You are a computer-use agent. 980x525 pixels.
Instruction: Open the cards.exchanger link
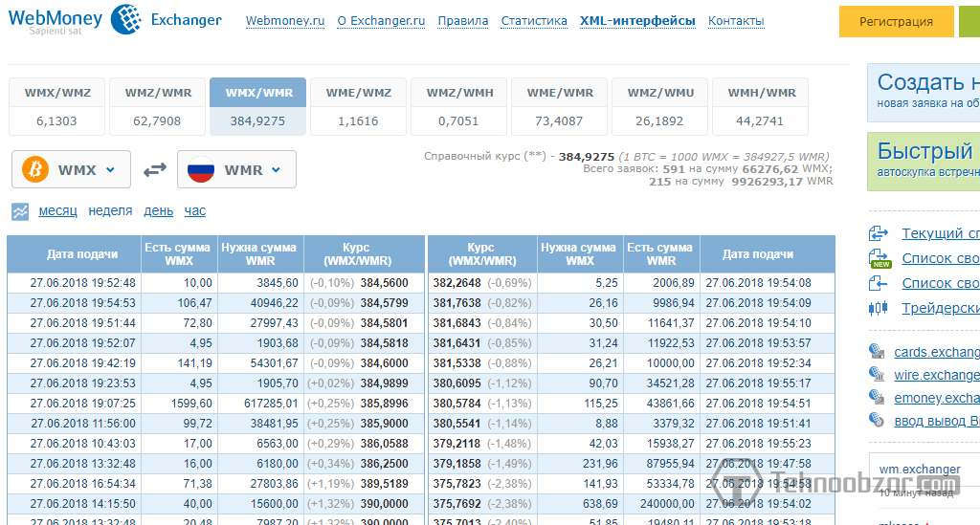(x=937, y=352)
